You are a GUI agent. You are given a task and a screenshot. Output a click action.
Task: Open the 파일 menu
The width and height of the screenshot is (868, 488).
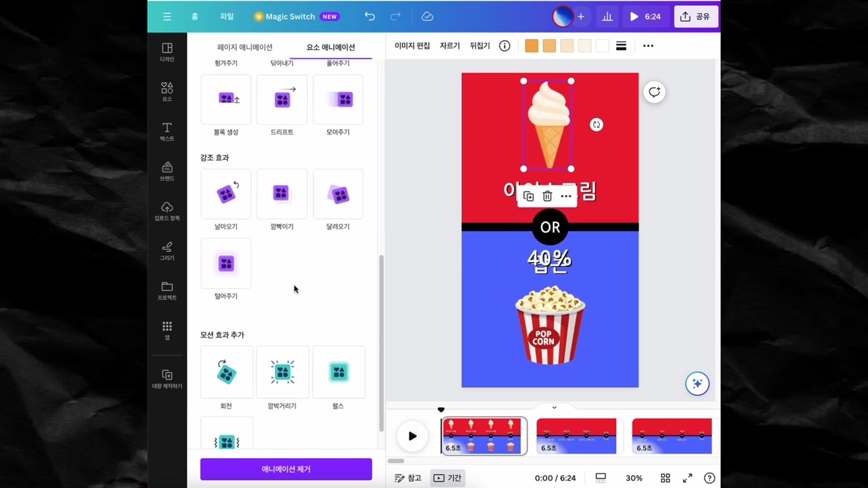click(x=227, y=17)
